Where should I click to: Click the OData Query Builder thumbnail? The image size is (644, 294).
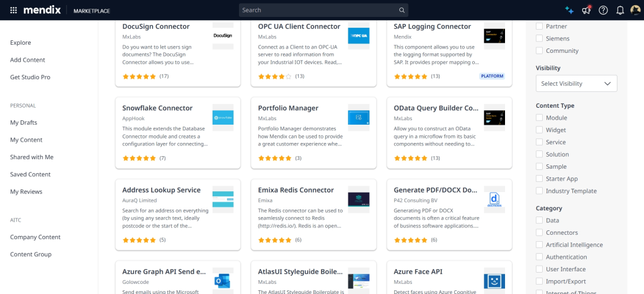coord(494,118)
